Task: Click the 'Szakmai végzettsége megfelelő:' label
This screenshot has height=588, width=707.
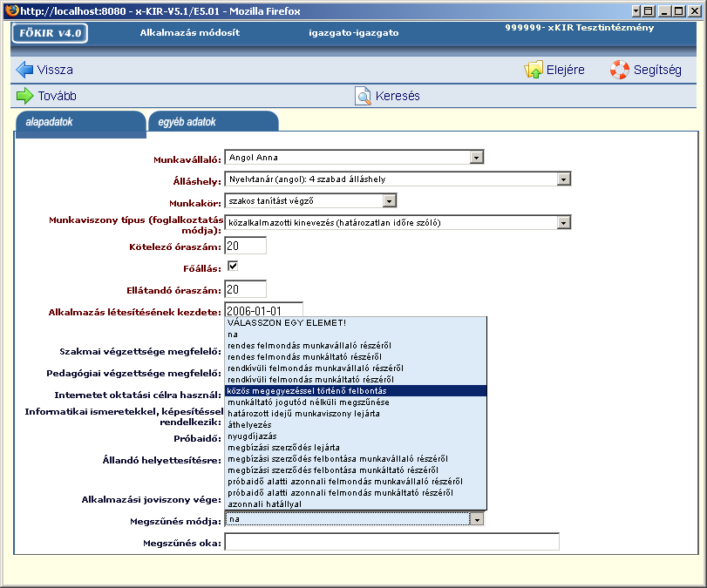Action: (x=140, y=351)
